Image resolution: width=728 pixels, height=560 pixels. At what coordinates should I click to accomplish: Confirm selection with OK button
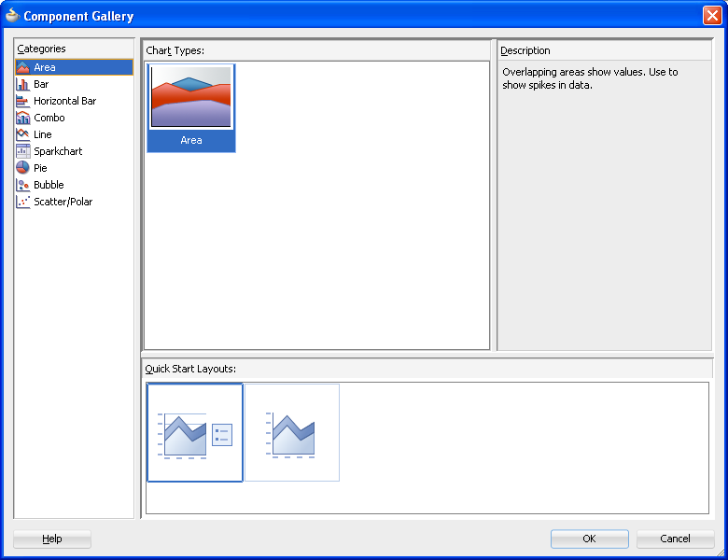(x=590, y=539)
